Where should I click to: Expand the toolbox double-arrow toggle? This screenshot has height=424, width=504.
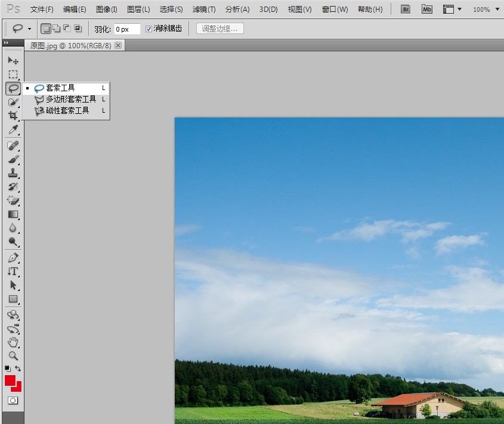coord(6,42)
